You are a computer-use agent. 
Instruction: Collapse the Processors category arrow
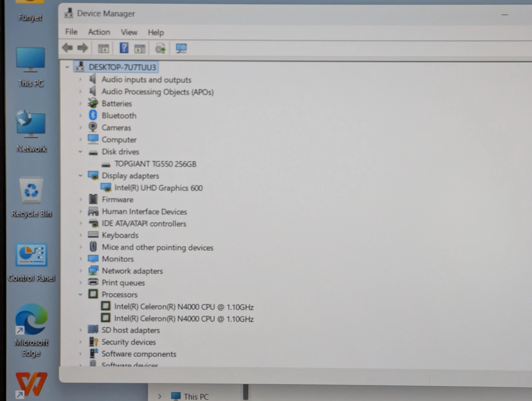[80, 294]
